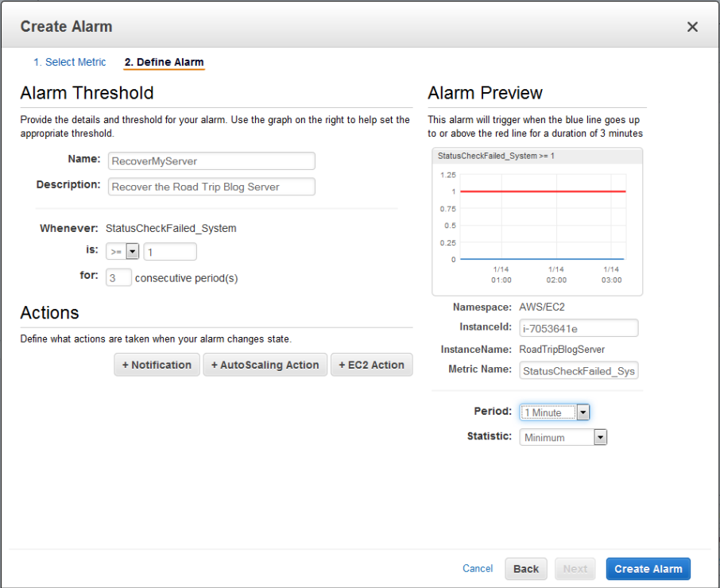Click the Metric Name text field
The height and width of the screenshot is (588, 720).
[579, 371]
